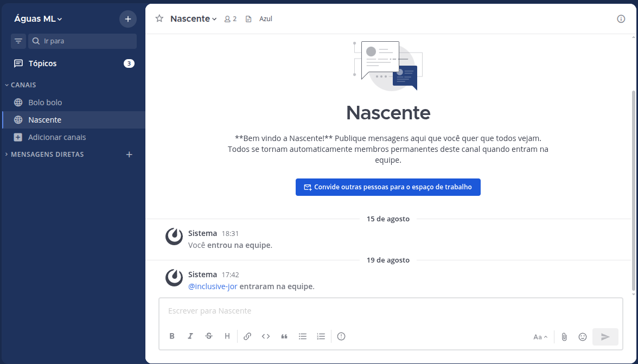
Task: Toggle formatting options with Aa button
Action: coord(540,337)
